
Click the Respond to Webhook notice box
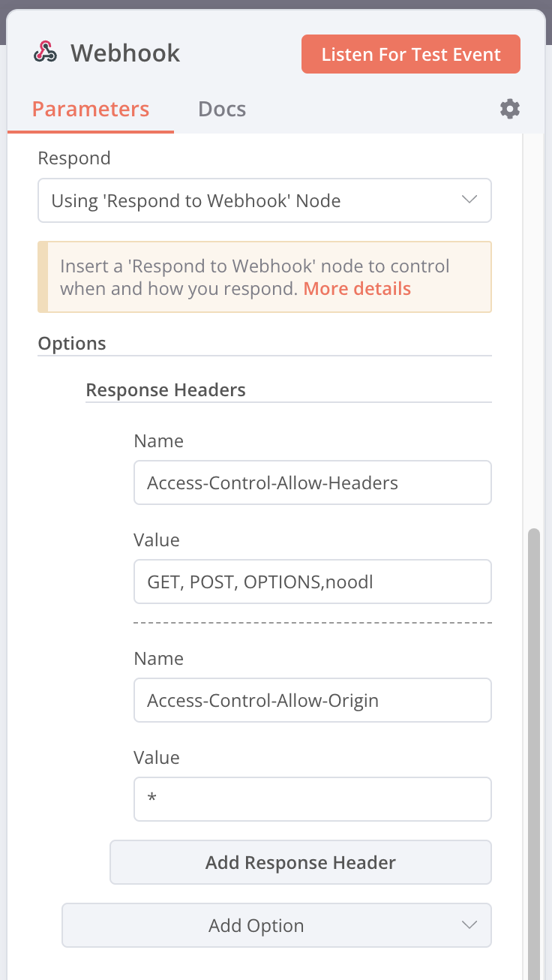[265, 277]
